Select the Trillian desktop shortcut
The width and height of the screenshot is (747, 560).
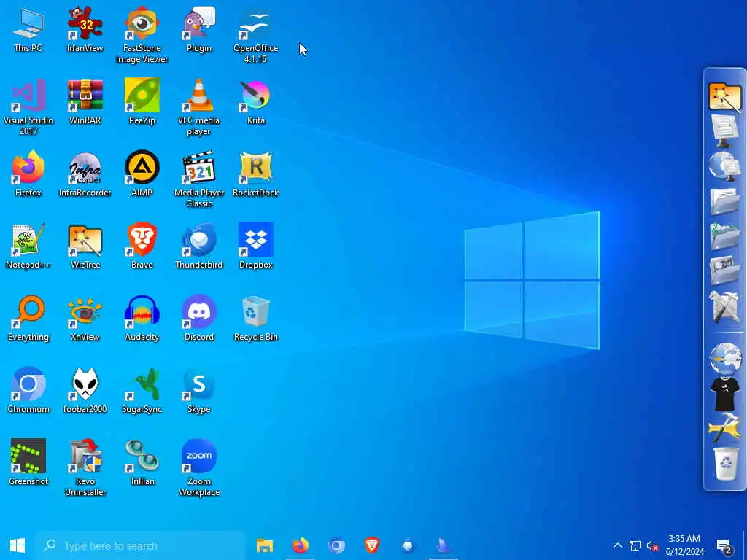142,463
